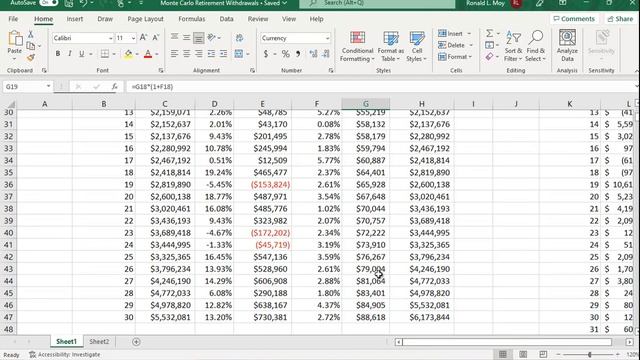Viewport: 640px width, 360px height.
Task: Apply Comma Style format
Action: point(298,54)
